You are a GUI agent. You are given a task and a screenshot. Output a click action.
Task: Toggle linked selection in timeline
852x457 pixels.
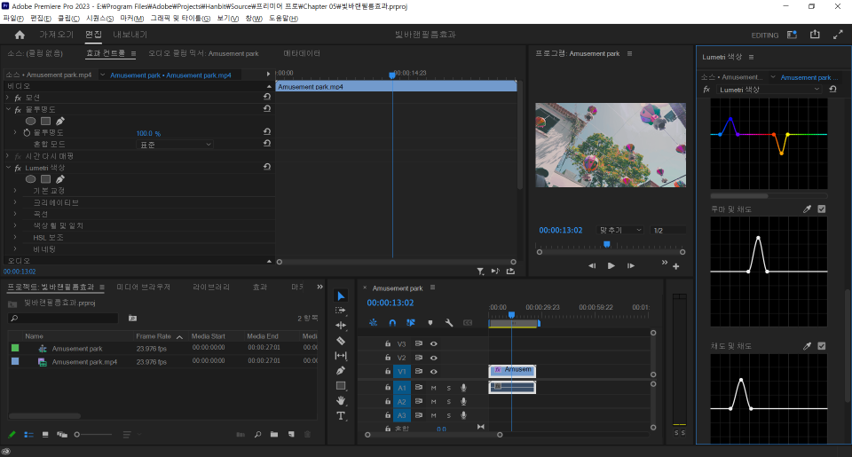click(x=411, y=323)
